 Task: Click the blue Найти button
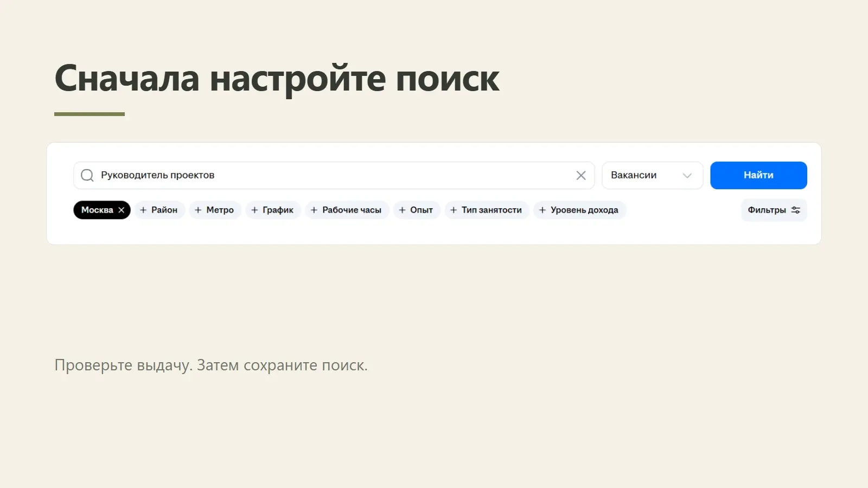(x=758, y=175)
